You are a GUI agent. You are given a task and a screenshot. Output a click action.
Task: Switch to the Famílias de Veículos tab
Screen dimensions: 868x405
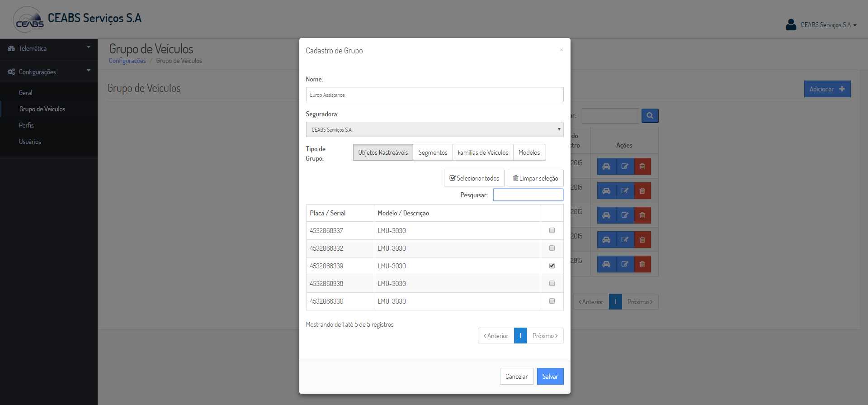point(483,152)
